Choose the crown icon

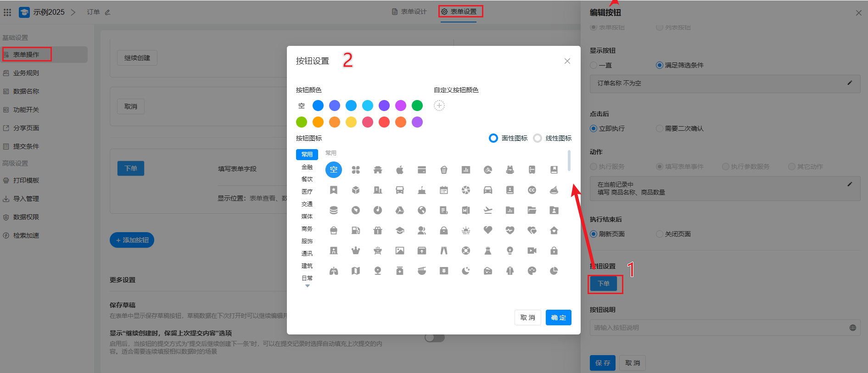356,251
